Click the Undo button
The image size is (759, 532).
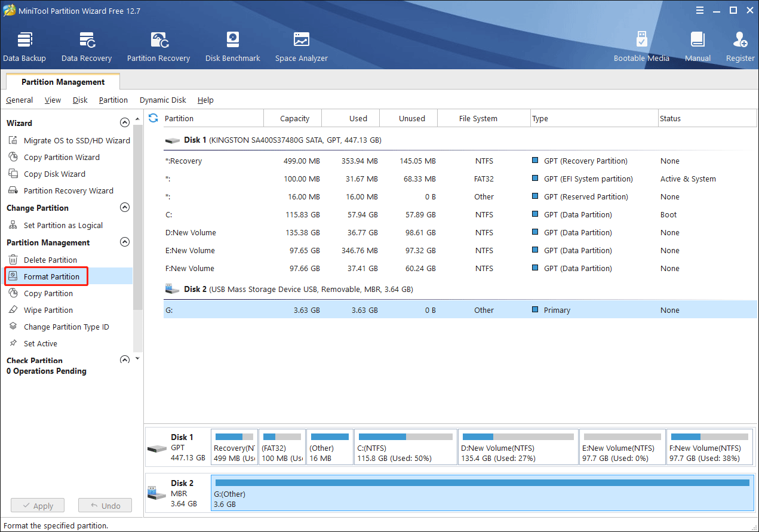click(105, 505)
